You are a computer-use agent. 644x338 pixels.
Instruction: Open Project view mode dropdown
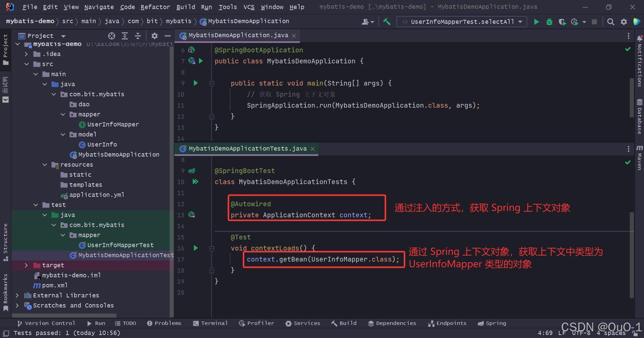point(63,36)
